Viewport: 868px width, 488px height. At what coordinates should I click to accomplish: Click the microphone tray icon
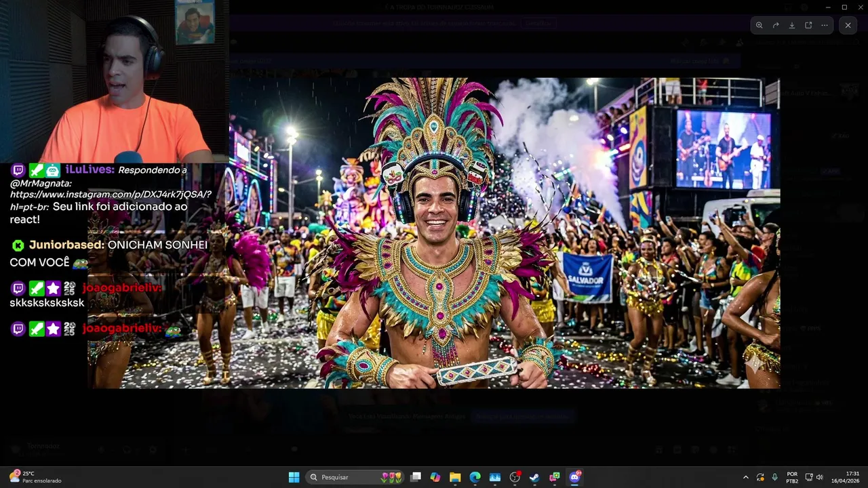pos(774,477)
